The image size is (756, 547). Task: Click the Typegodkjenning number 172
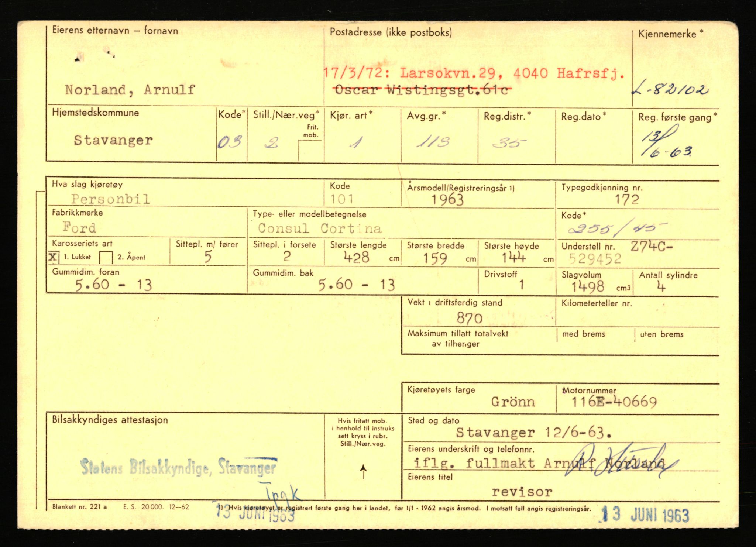tap(627, 200)
